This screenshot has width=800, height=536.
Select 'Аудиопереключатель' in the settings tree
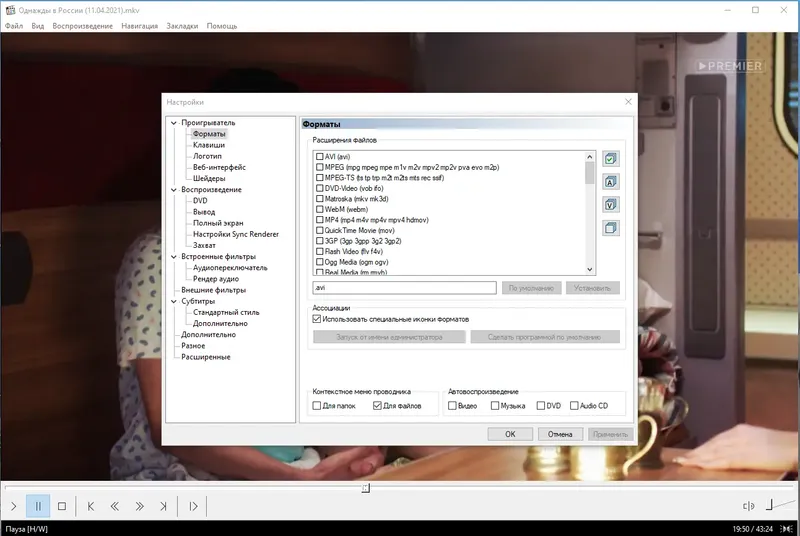click(x=230, y=268)
